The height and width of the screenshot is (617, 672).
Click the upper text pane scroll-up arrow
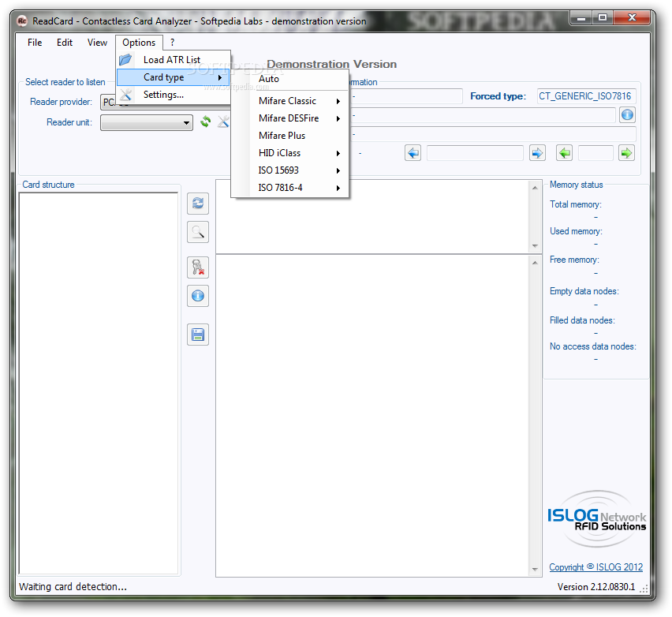pyautogui.click(x=535, y=188)
